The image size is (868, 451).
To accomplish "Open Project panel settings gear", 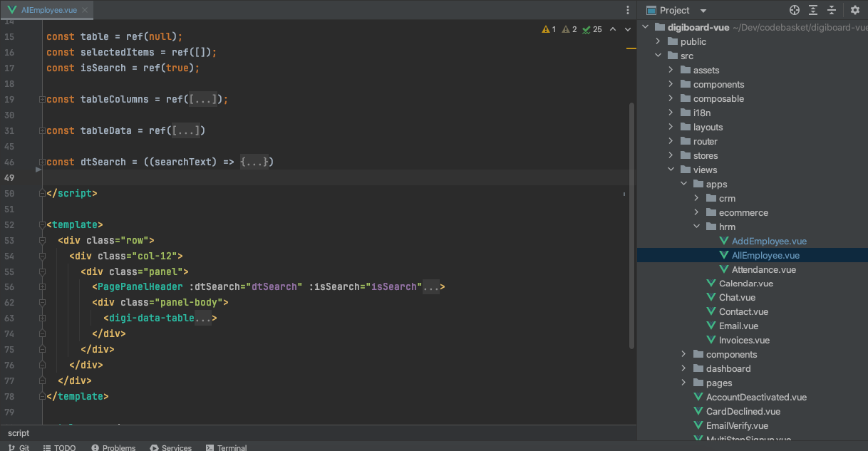I will point(855,10).
